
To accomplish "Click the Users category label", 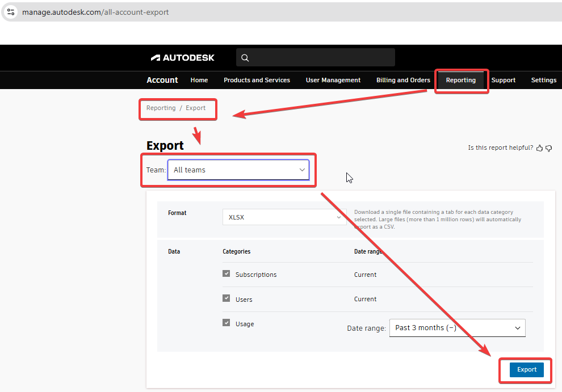I will 244,300.
